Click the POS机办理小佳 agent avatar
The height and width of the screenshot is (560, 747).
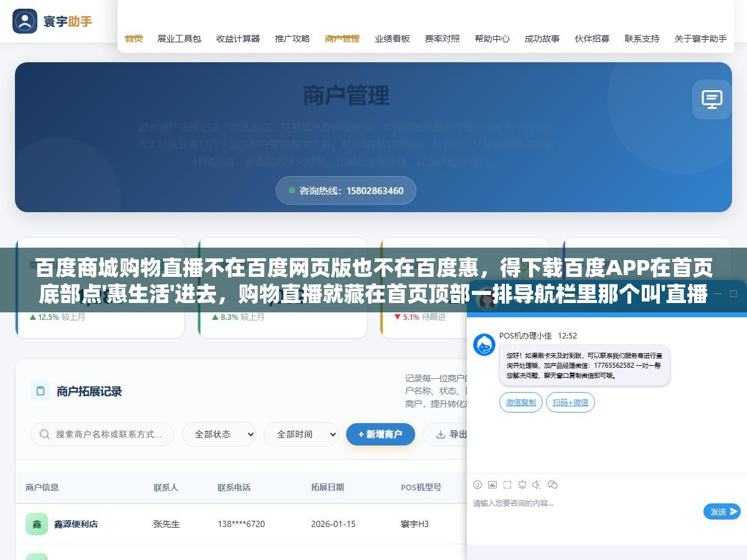pyautogui.click(x=484, y=345)
